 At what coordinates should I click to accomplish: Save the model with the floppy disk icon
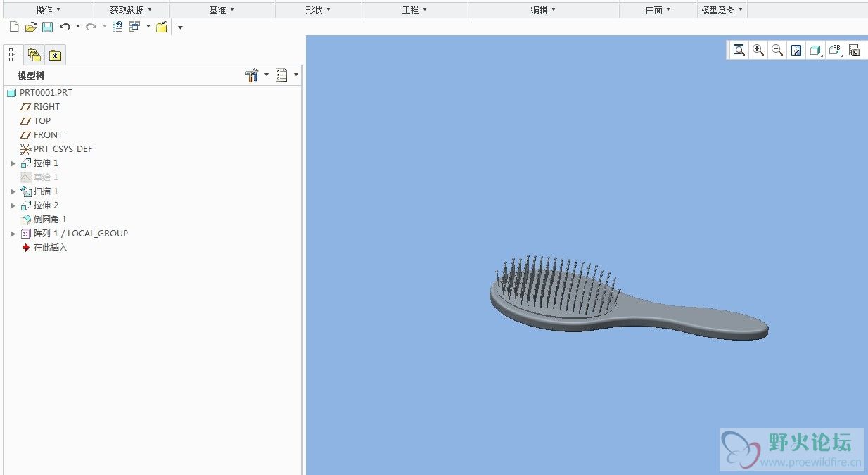tap(47, 27)
